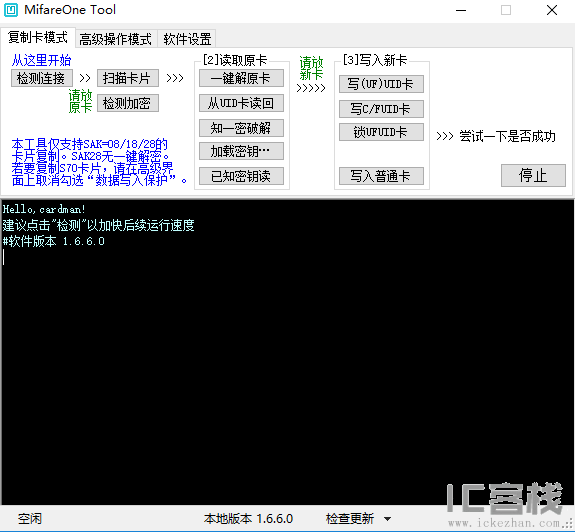The height and width of the screenshot is (532, 575).
Task: Click the [2]读取原卡 group label
Action: click(235, 60)
